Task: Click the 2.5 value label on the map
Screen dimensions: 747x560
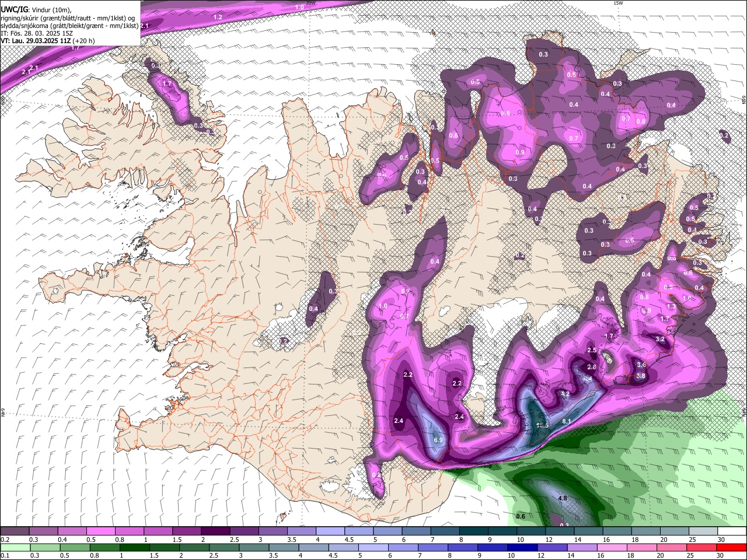Action: [592, 350]
